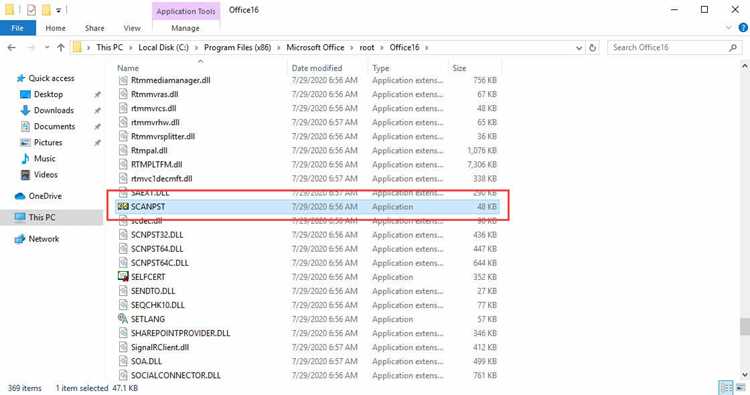
Task: Unpin Desktop using its pin icon
Action: (x=98, y=95)
